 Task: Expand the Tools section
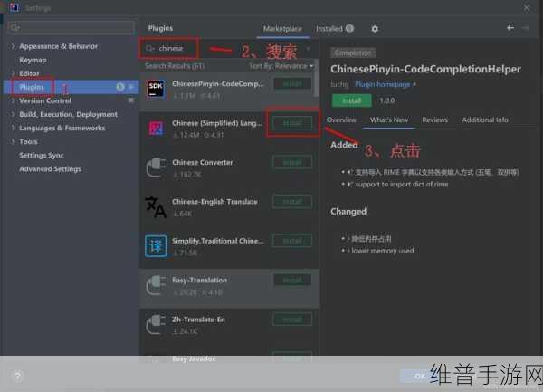pos(14,141)
